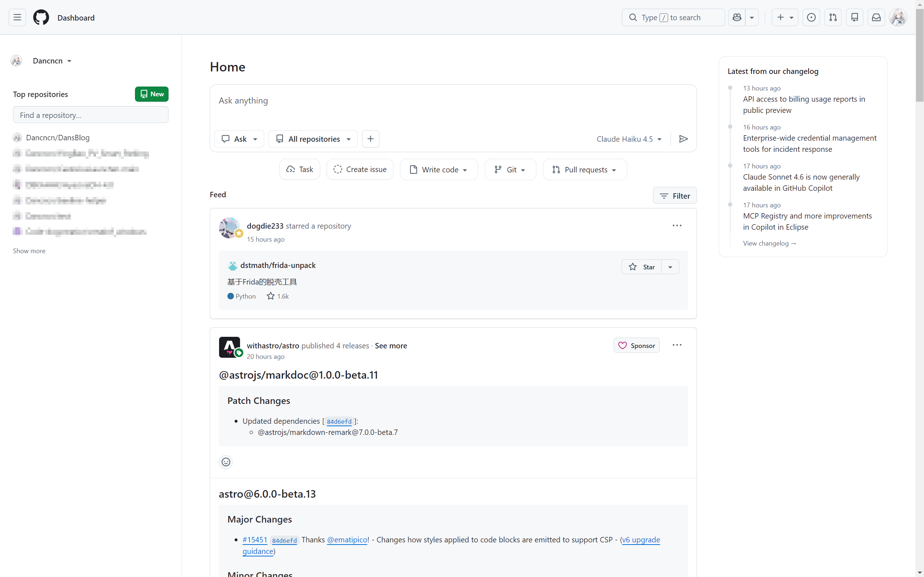This screenshot has width=924, height=577.
Task: Open the hamburger navigation menu
Action: 17,17
